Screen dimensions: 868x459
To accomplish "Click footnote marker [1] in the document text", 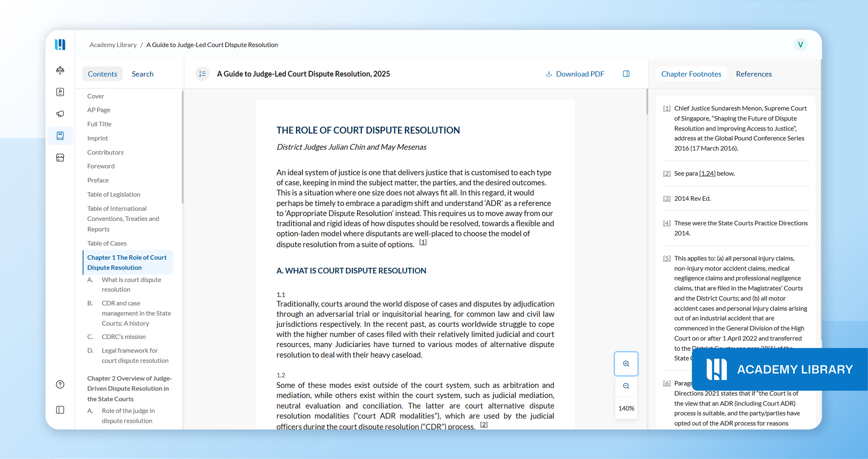I will [x=423, y=242].
